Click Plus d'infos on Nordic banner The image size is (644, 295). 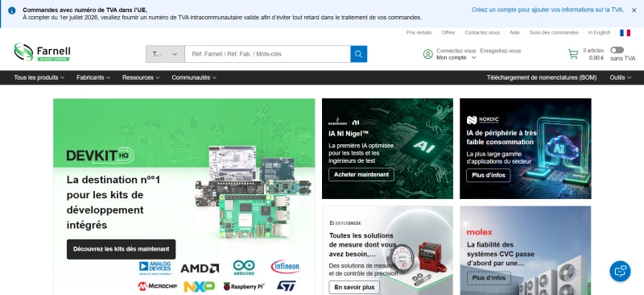pyautogui.click(x=489, y=175)
